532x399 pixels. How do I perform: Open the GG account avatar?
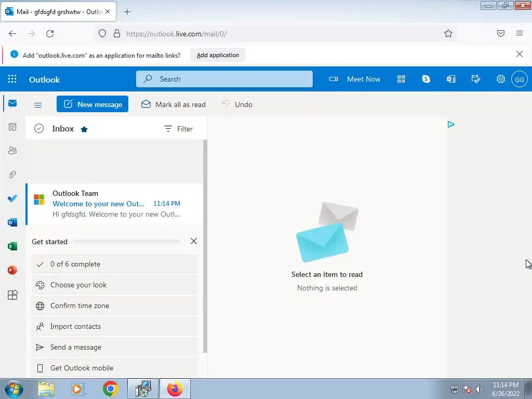click(520, 79)
